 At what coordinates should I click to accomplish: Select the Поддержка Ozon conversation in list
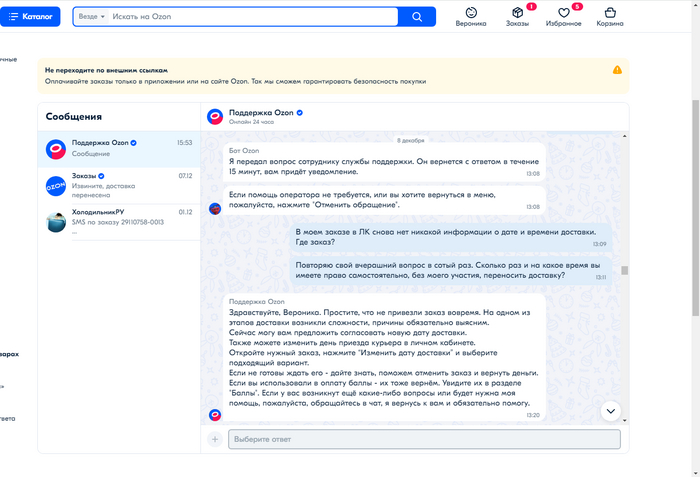coord(119,149)
